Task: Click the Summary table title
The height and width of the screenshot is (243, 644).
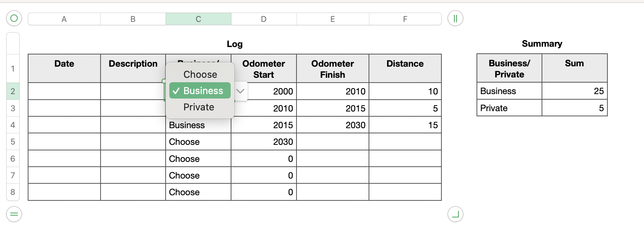Action: pyautogui.click(x=542, y=44)
